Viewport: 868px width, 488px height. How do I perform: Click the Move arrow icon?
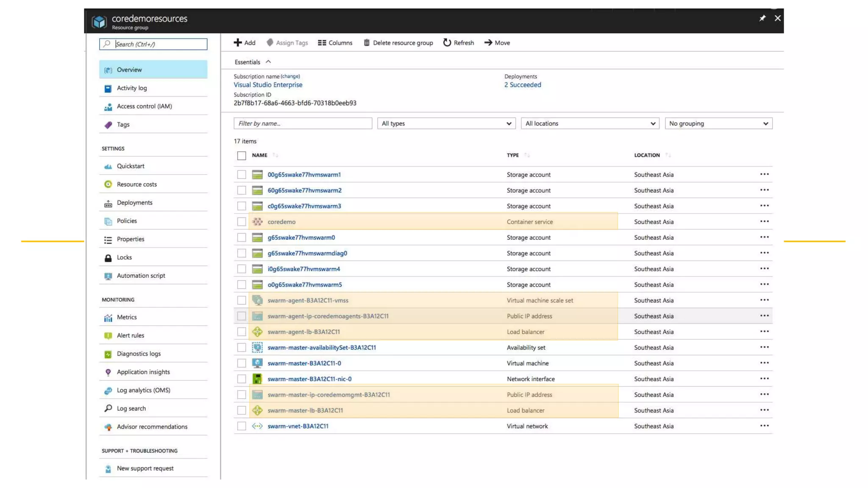click(488, 43)
